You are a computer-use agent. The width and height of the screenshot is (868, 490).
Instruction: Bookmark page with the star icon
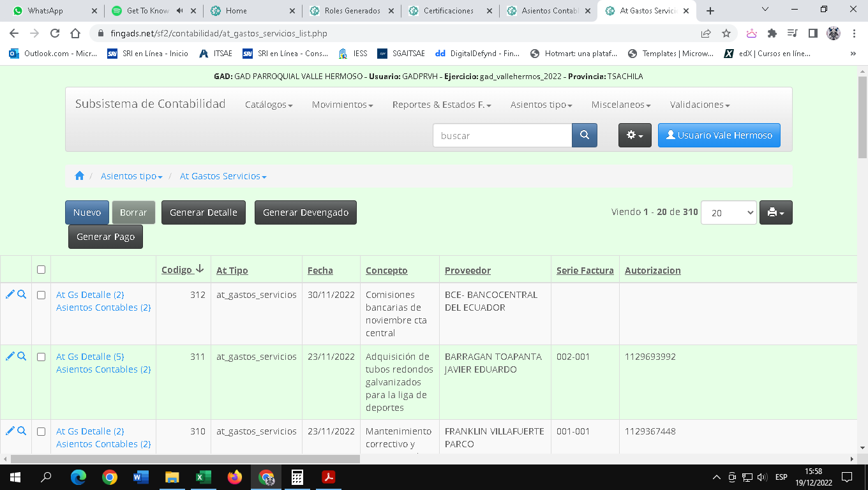pos(726,33)
